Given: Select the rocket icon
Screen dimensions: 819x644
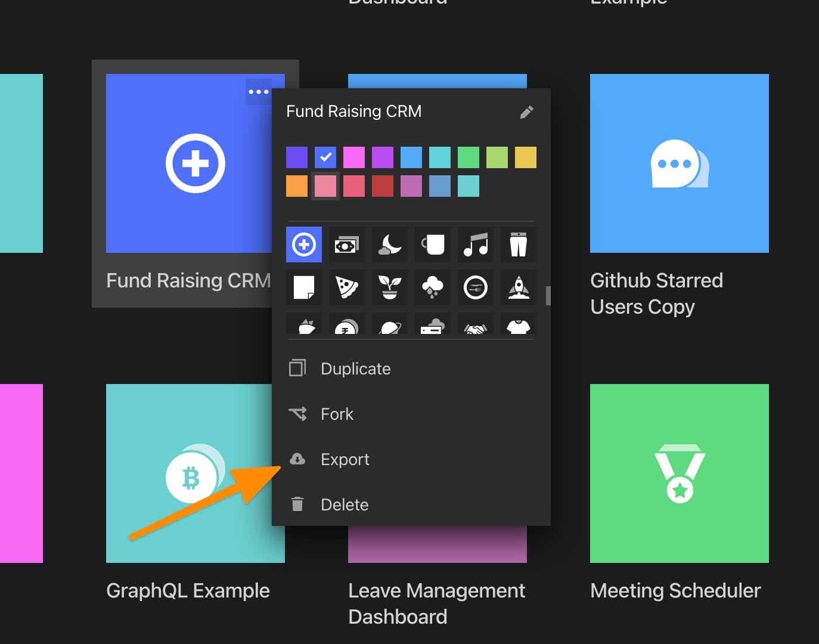Looking at the screenshot, I should [518, 287].
